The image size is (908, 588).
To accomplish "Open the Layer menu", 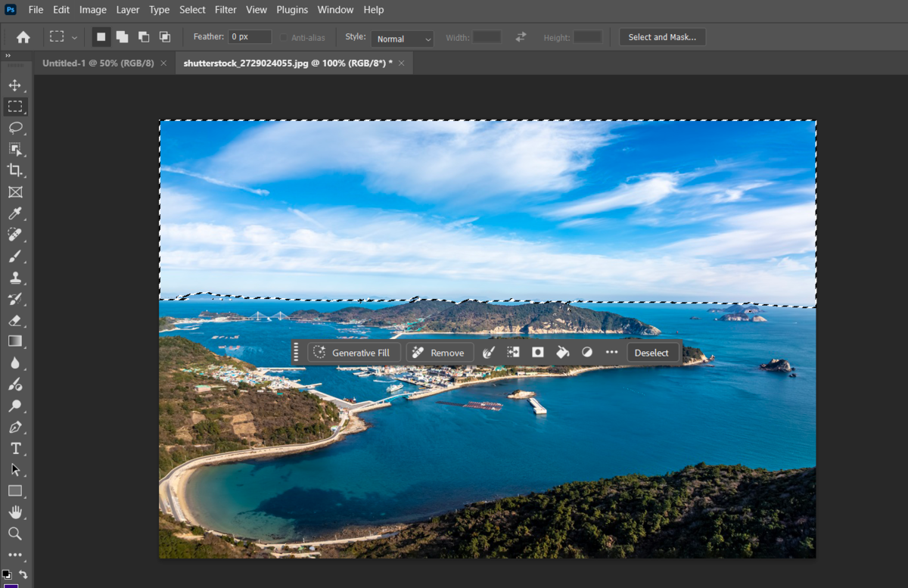I will (x=128, y=10).
